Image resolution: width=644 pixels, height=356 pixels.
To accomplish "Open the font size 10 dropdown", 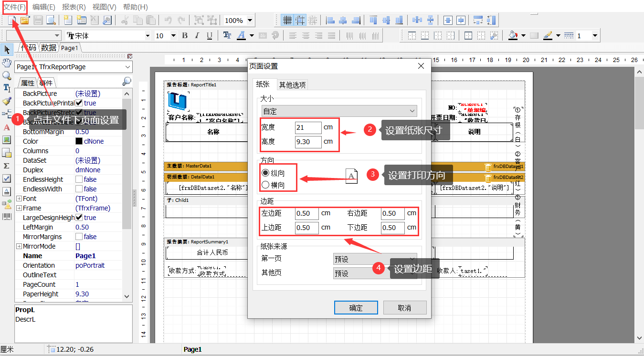I will (173, 36).
